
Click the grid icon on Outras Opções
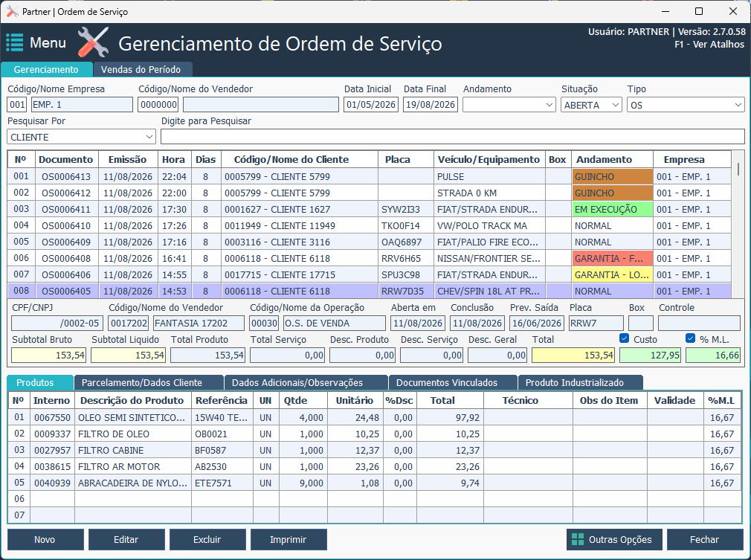point(578,539)
